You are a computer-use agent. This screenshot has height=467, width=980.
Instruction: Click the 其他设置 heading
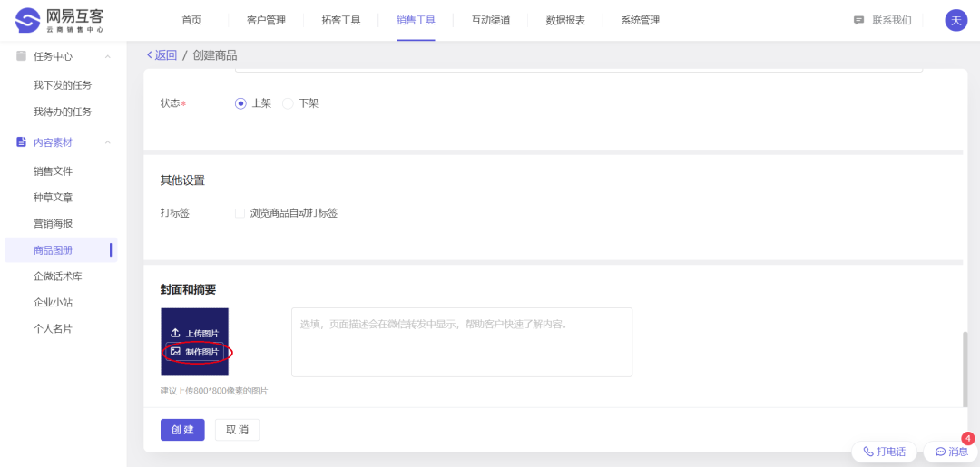[x=182, y=180]
